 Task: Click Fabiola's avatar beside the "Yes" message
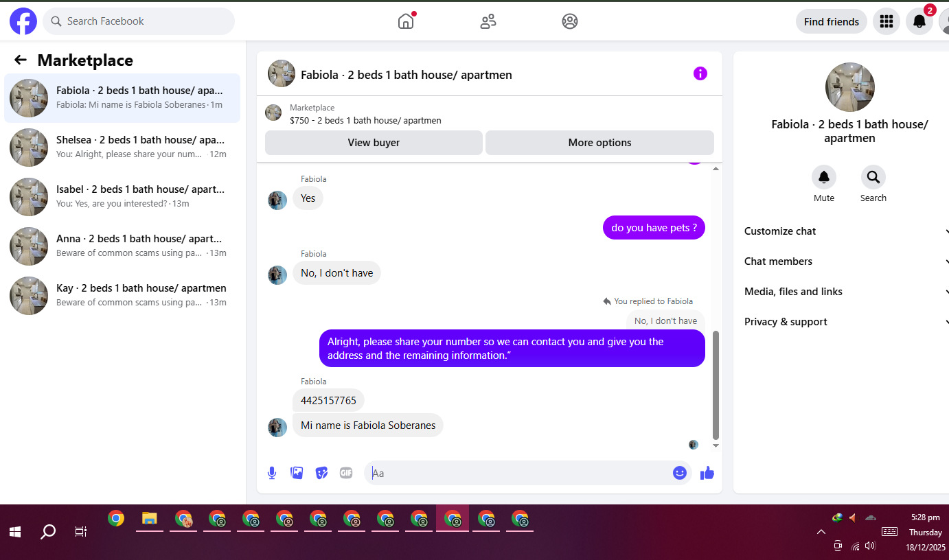277,200
